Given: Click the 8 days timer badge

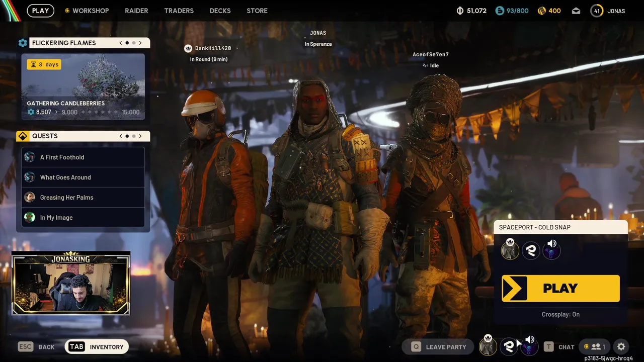Looking at the screenshot, I should pyautogui.click(x=44, y=64).
